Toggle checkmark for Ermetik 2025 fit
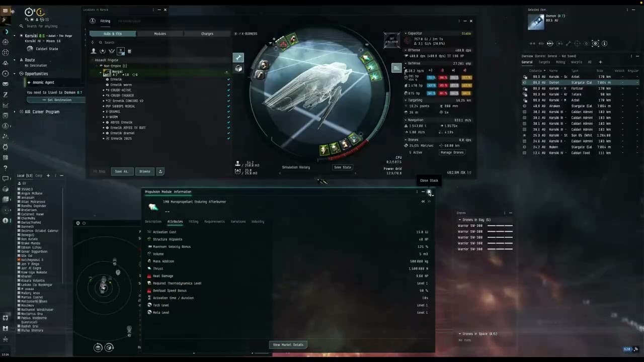 (228, 139)
